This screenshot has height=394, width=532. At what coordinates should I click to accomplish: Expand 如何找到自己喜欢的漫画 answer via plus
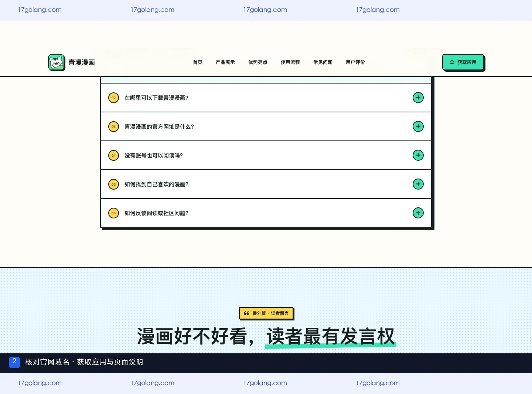pos(418,184)
